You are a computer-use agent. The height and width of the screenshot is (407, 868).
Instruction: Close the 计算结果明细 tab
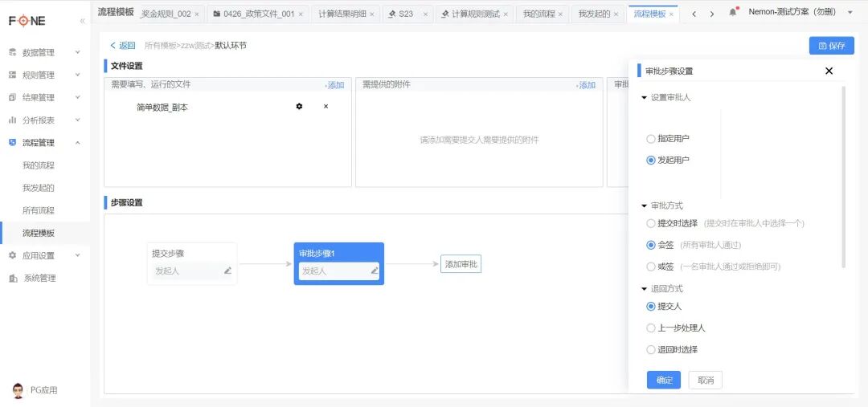tap(372, 14)
